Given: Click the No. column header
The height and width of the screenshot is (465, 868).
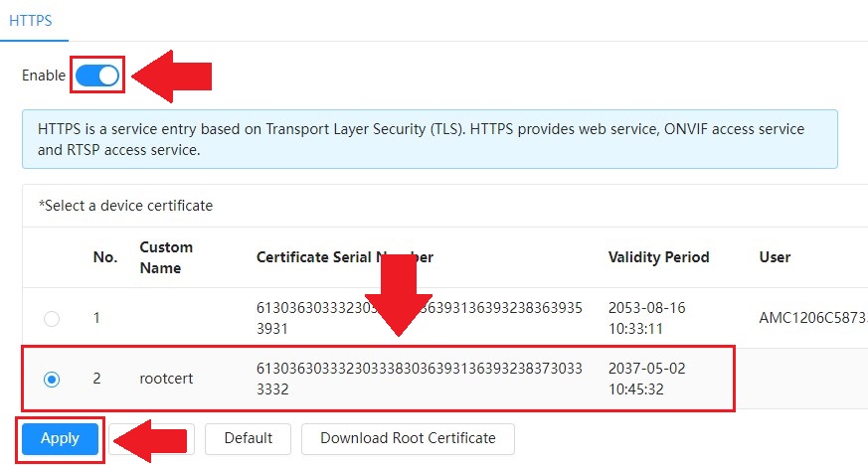Looking at the screenshot, I should tap(105, 257).
